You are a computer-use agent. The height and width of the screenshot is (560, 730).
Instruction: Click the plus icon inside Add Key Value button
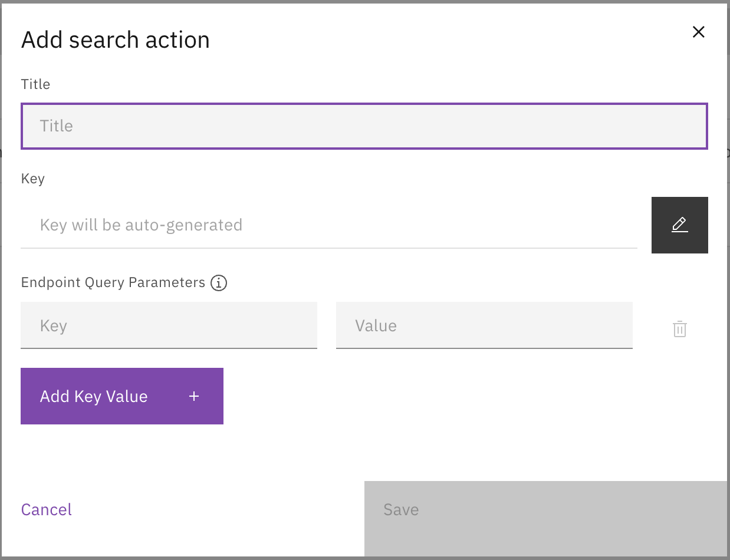pos(193,396)
